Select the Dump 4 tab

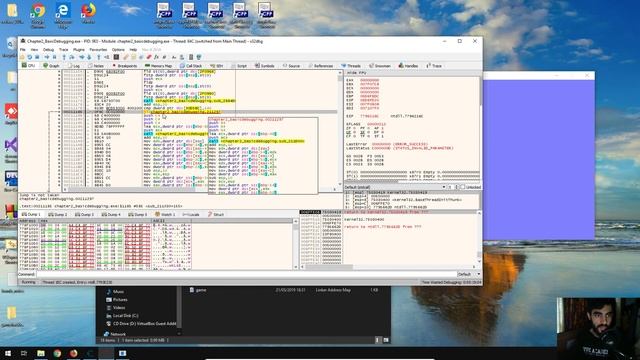point(111,214)
